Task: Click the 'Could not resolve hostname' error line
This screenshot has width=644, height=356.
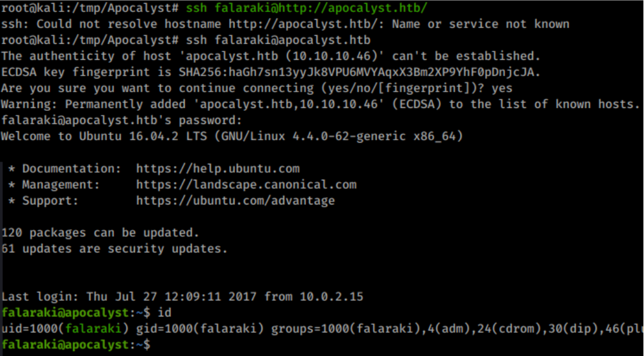Action: pyautogui.click(x=285, y=24)
